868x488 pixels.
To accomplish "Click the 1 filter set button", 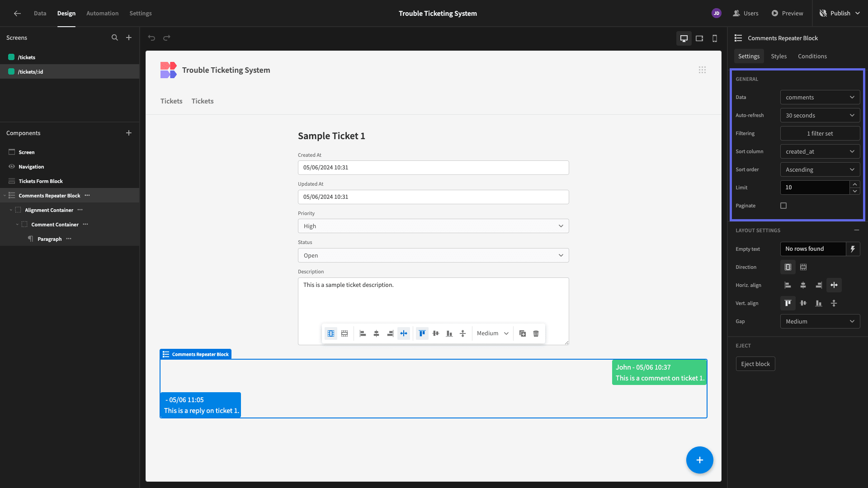I will click(x=820, y=133).
